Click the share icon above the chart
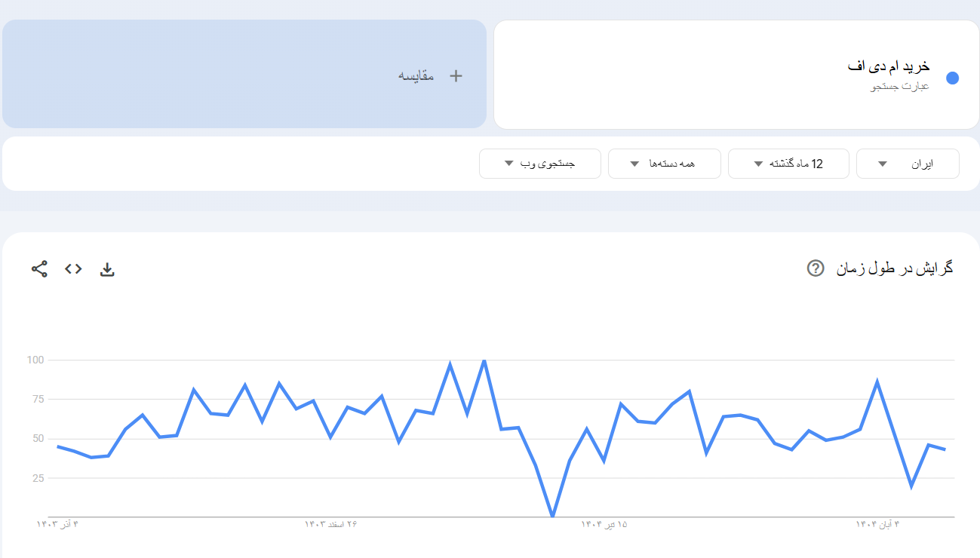 click(x=38, y=268)
